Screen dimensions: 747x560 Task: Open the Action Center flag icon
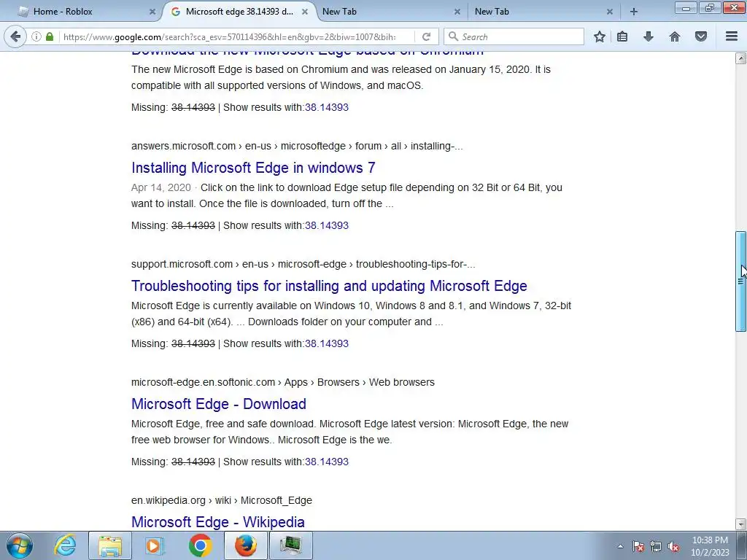(638, 546)
